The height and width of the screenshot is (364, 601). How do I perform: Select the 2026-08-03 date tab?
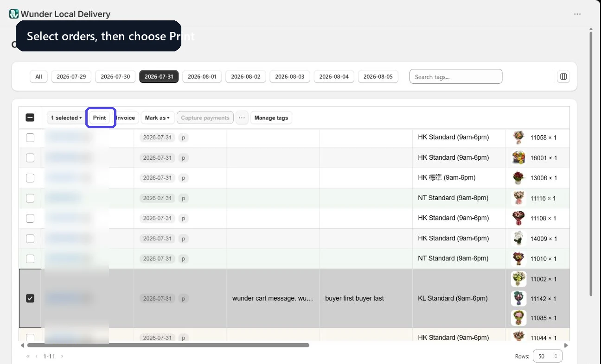[290, 76]
